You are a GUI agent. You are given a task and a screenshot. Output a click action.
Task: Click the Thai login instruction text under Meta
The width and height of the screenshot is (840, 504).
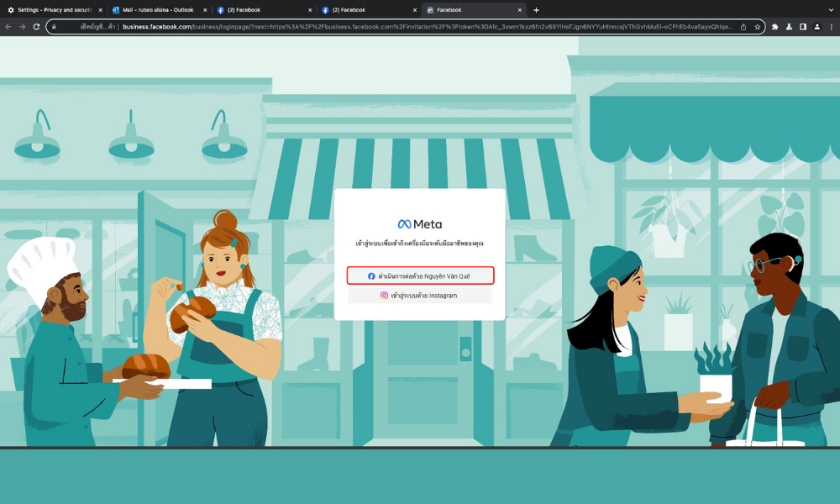point(419,243)
